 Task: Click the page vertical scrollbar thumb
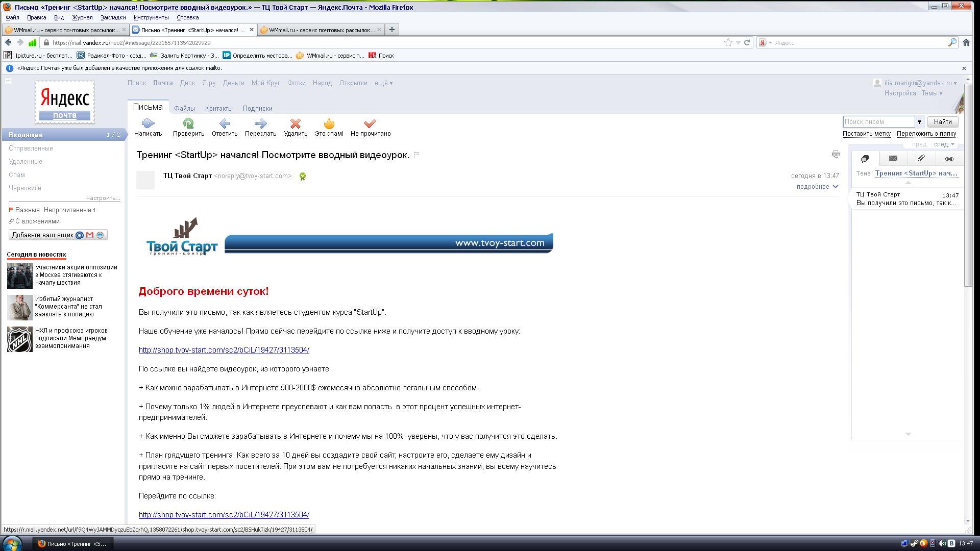click(968, 185)
